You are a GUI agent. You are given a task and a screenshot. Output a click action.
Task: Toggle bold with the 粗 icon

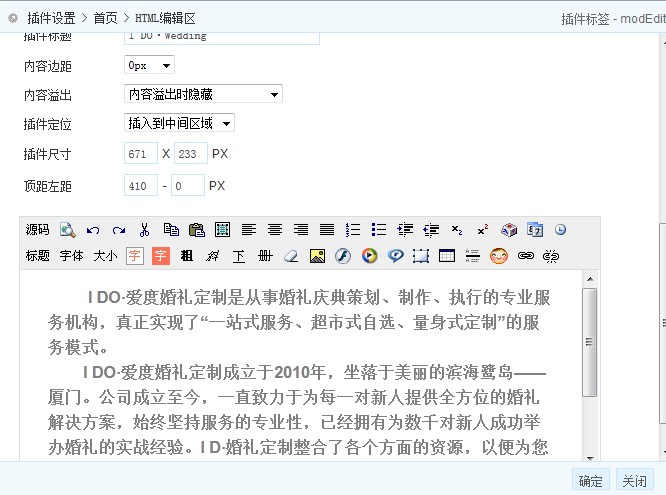coord(187,256)
